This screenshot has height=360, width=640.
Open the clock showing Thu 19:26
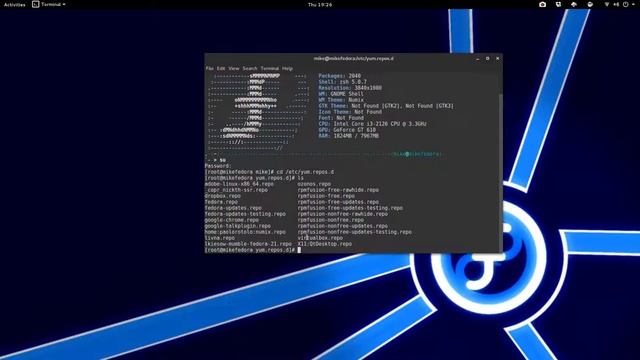pyautogui.click(x=320, y=4)
